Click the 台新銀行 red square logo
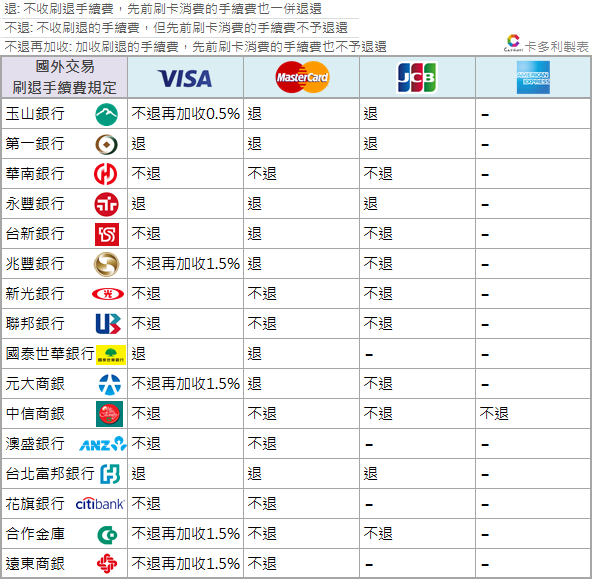 [107, 234]
